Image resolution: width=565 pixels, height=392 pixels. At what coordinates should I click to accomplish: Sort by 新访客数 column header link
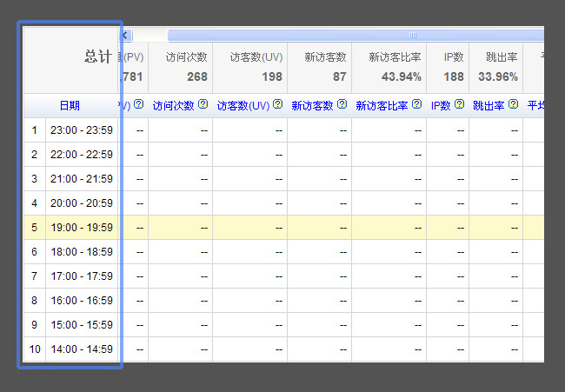[312, 105]
